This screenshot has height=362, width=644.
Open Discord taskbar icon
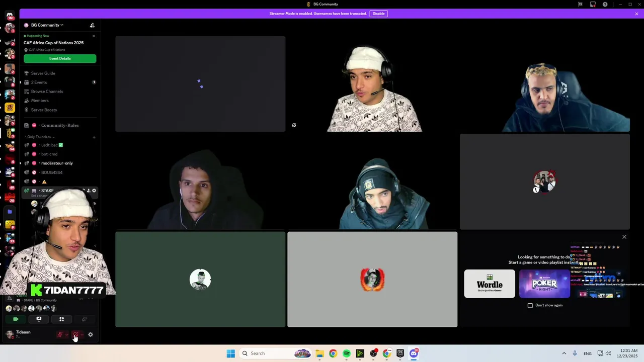point(414,353)
